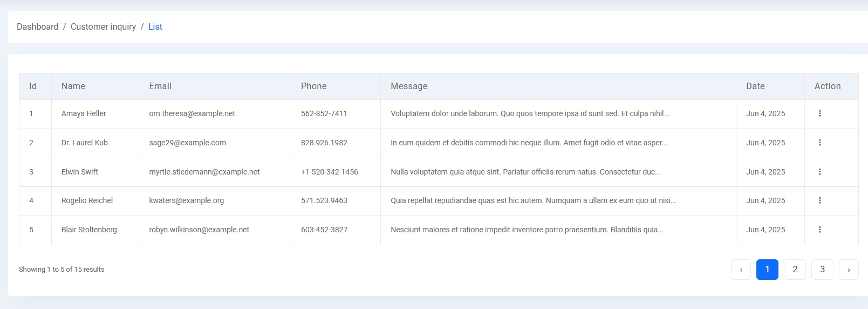The image size is (868, 309).
Task: Go to pagination page 2
Action: [x=795, y=270]
